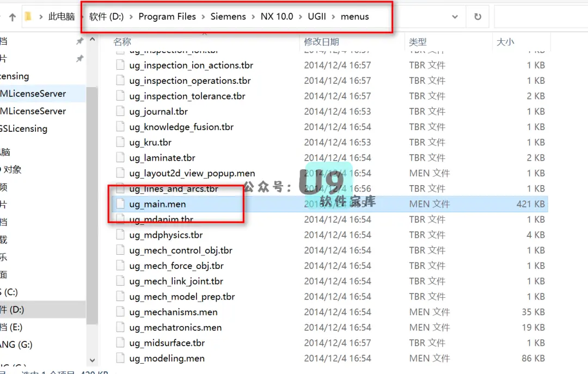Navigate to Program Files via breadcrumb

click(x=167, y=16)
